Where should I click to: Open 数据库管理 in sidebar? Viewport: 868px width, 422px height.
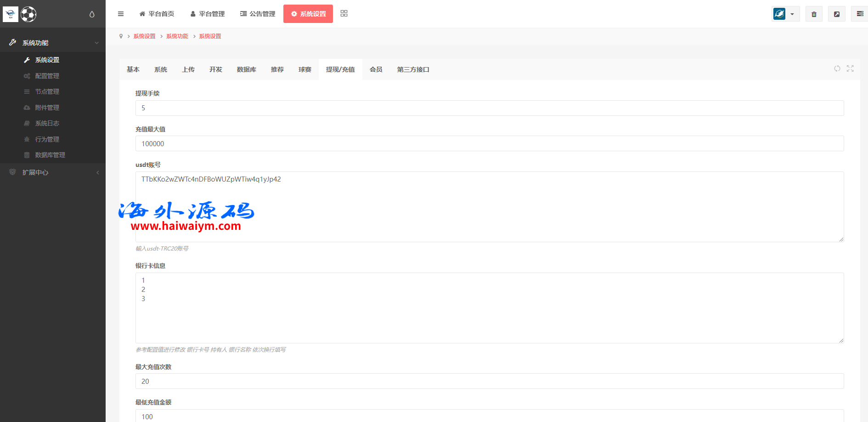[50, 155]
